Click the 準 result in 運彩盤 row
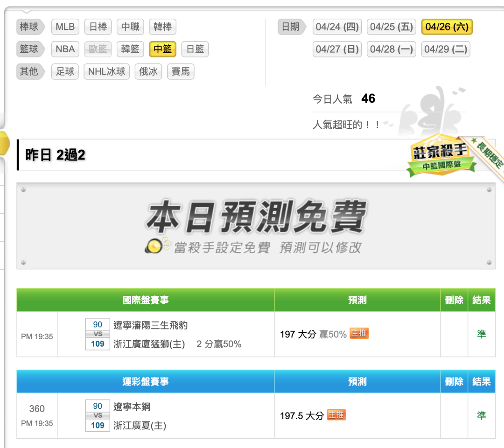The width and height of the screenshot is (504, 448). pos(481,415)
